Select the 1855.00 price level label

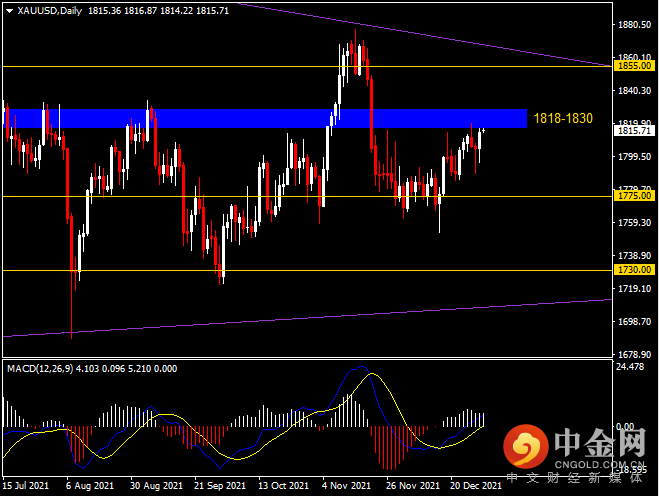point(634,66)
